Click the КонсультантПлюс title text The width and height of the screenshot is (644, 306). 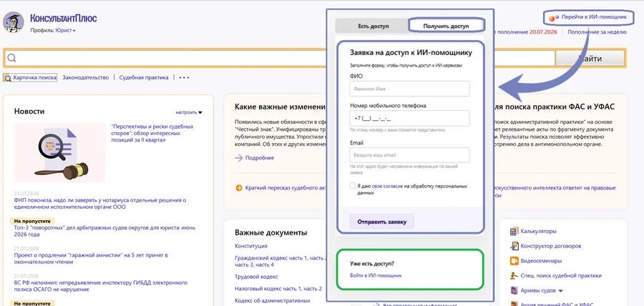click(63, 19)
